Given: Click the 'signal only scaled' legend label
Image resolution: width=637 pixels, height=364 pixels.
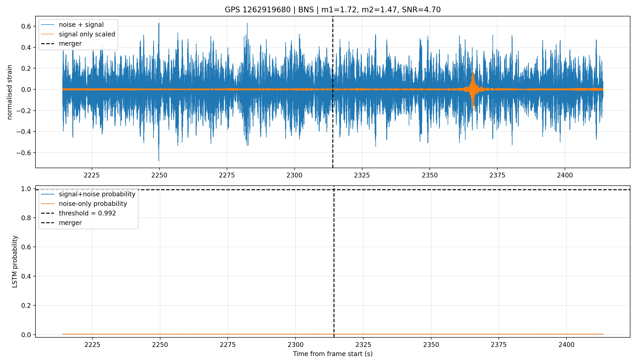Looking at the screenshot, I should pos(87,34).
